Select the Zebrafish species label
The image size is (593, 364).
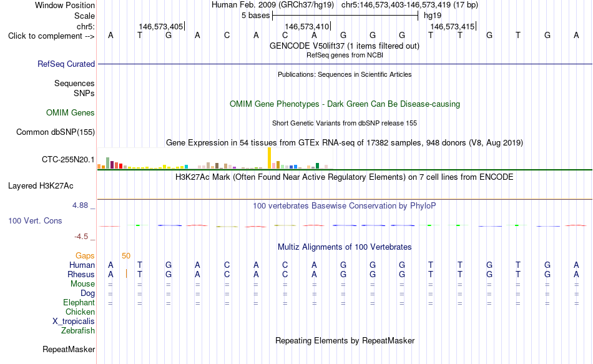tap(78, 330)
